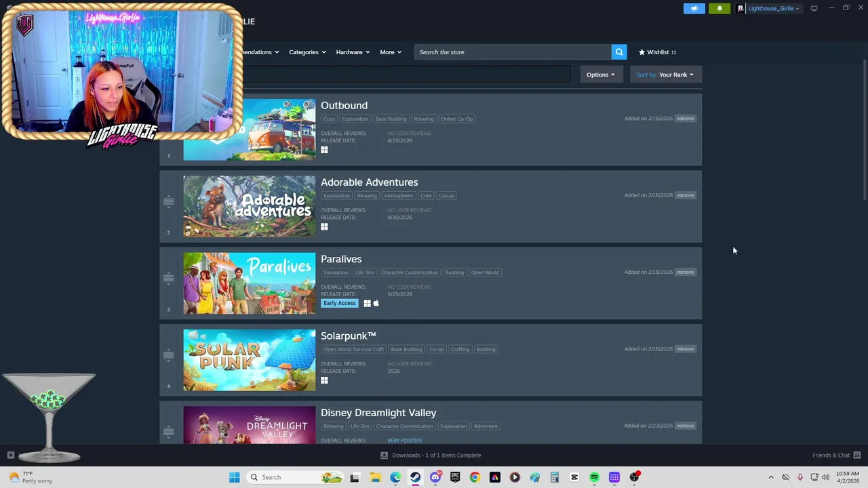
Task: Click the Cozy tag on Outbound
Action: pyautogui.click(x=329, y=119)
